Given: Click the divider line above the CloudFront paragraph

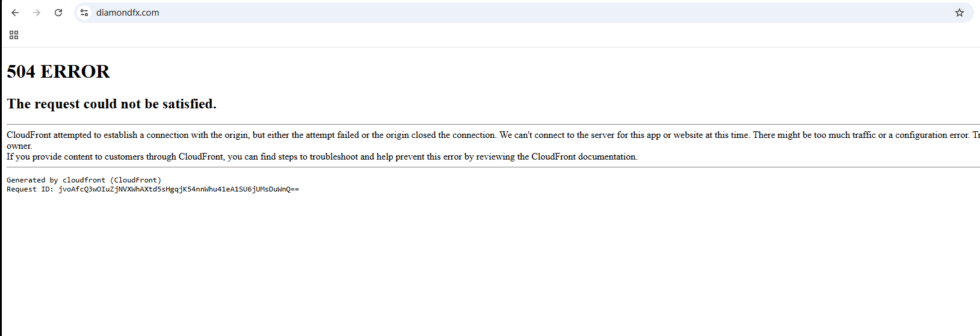Looking at the screenshot, I should [x=481, y=124].
